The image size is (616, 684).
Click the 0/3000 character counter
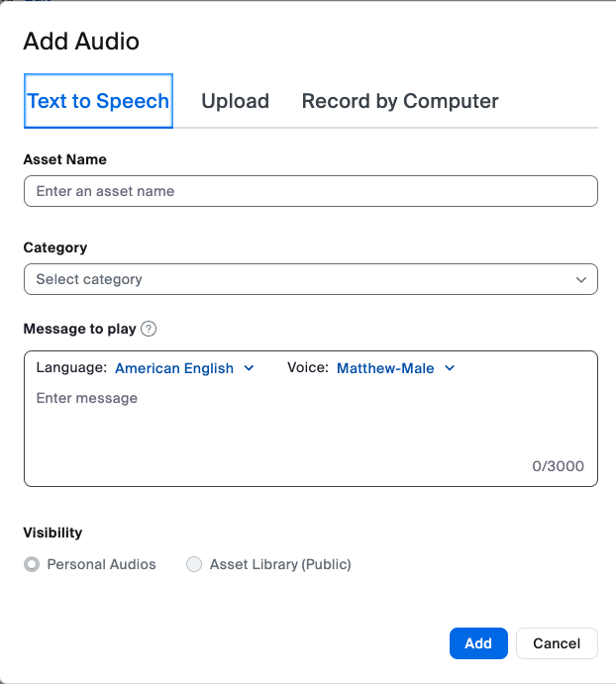tap(558, 466)
